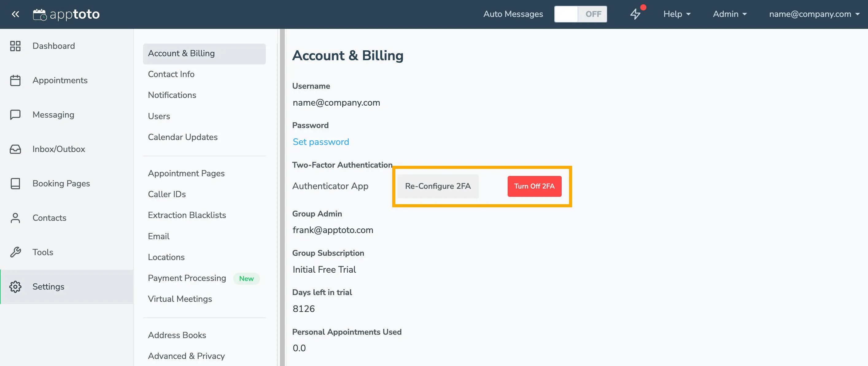Turn off two-factor authentication
Image resolution: width=868 pixels, height=366 pixels.
[x=534, y=186]
